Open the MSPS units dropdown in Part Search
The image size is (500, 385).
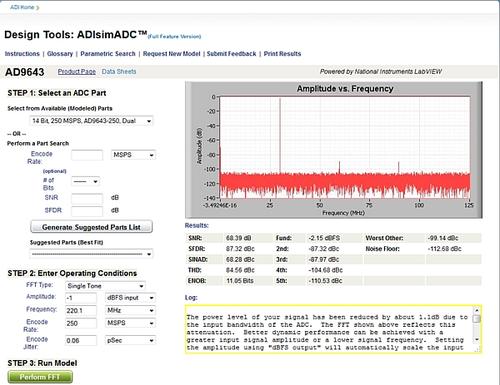[133, 155]
